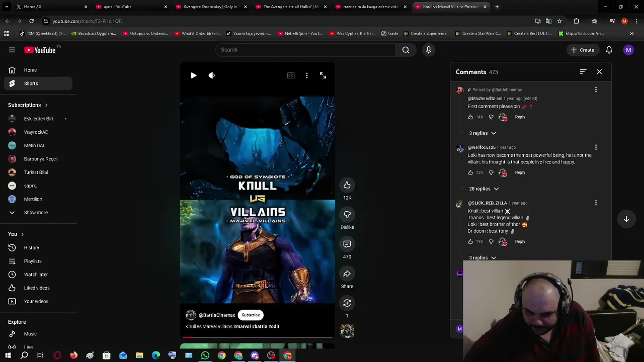This screenshot has width=644, height=362.
Task: Open the YouTube hamburger guide menu
Action: pos(12,50)
